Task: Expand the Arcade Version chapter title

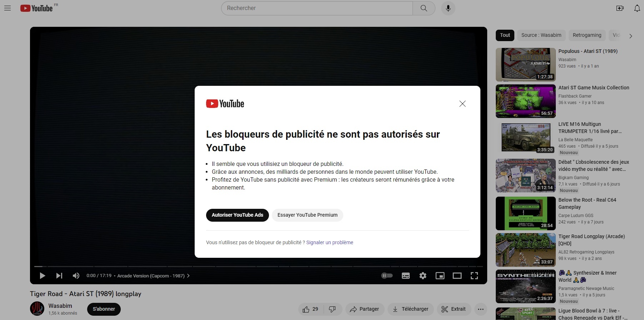Action: [154, 276]
